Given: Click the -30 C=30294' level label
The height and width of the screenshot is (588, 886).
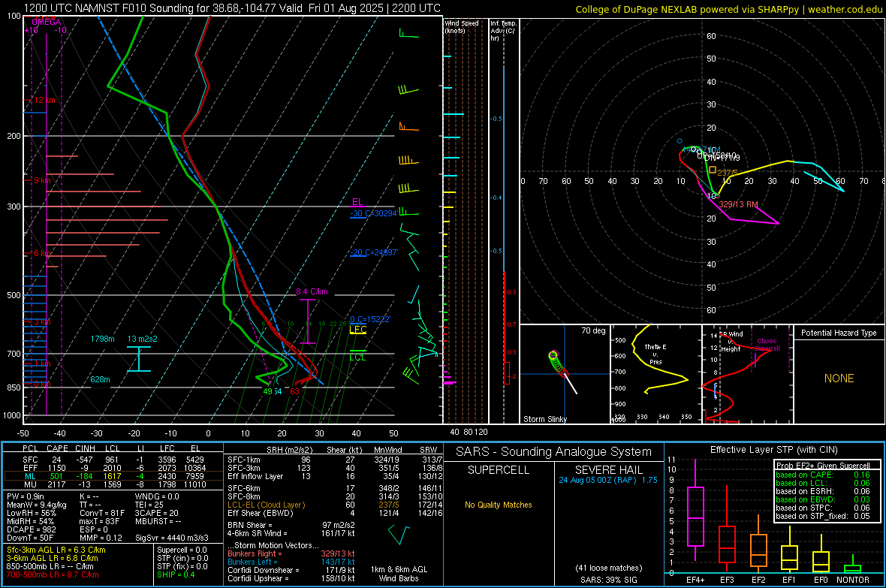Looking at the screenshot, I should [373, 213].
